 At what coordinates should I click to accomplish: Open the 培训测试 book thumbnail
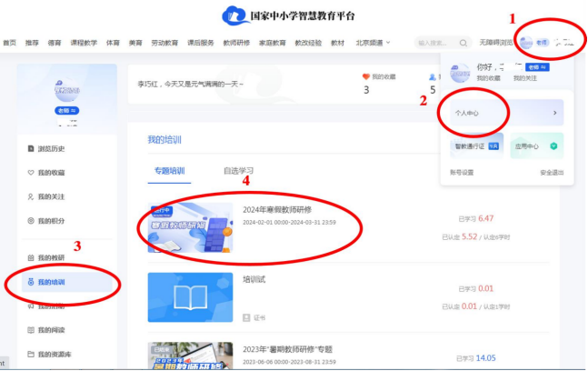[190, 297]
